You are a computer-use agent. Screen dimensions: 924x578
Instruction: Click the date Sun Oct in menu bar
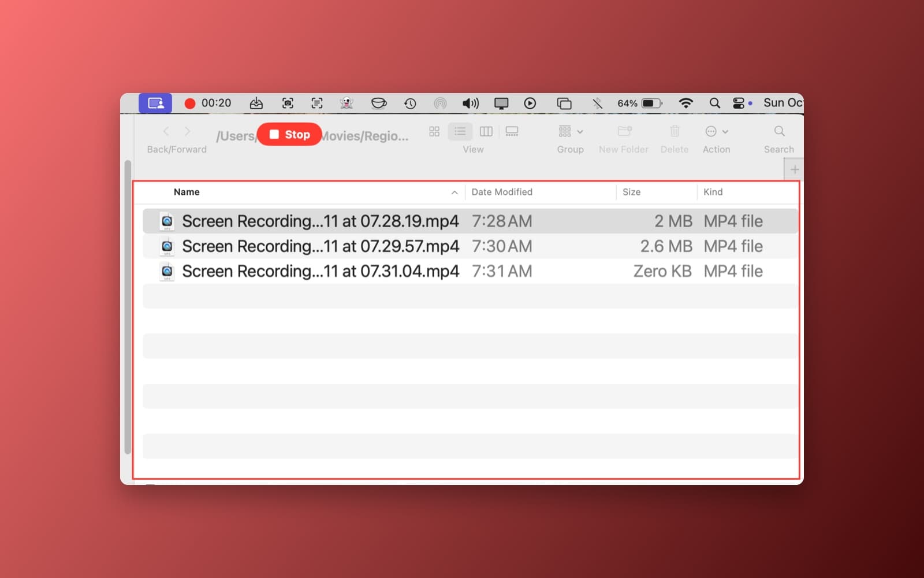pos(783,103)
